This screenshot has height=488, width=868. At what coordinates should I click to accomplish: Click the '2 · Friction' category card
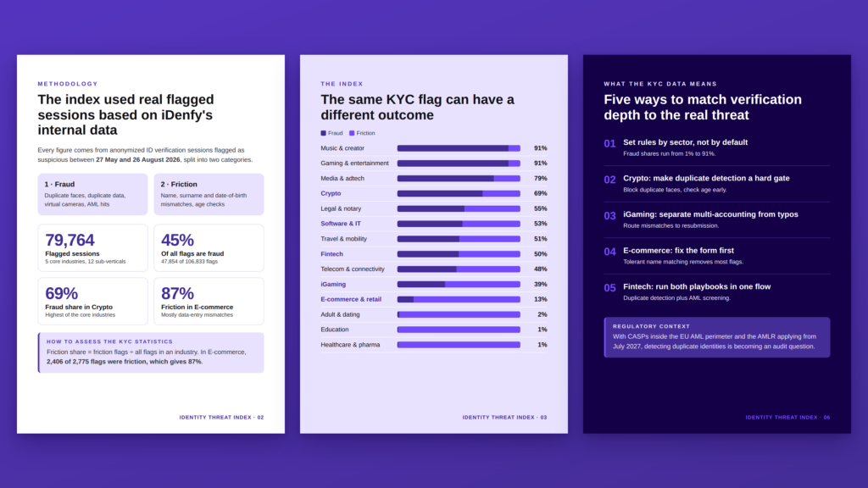[x=209, y=194]
